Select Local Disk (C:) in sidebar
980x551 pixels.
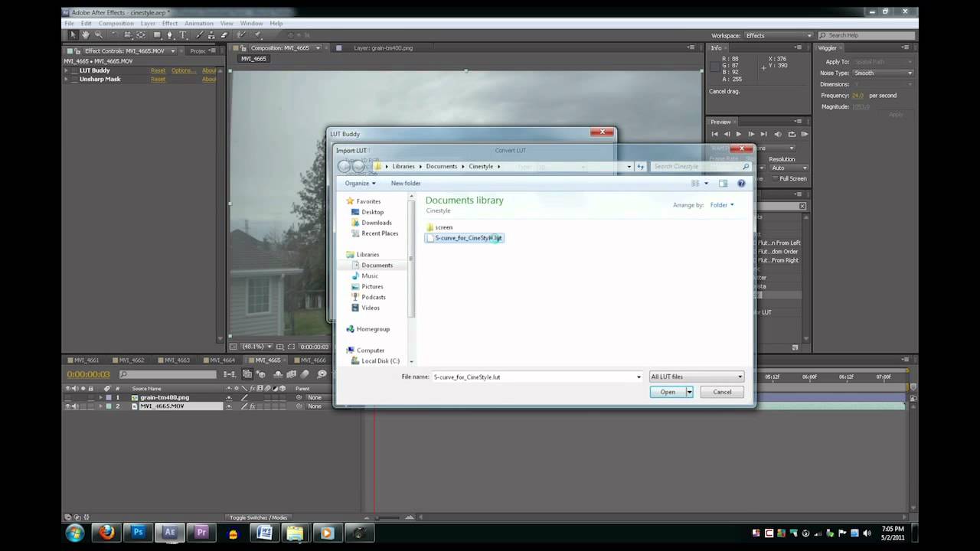375,360
